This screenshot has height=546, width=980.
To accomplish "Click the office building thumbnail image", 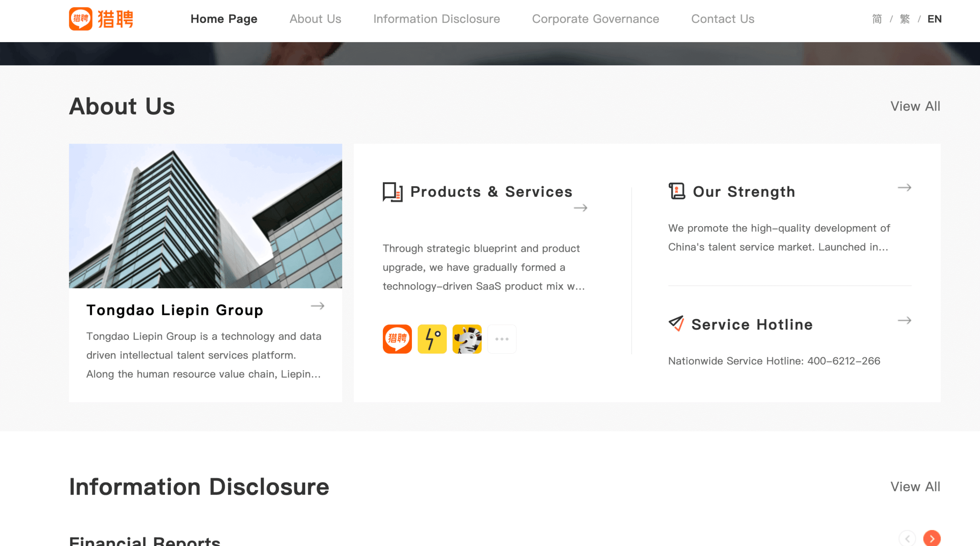I will click(205, 216).
